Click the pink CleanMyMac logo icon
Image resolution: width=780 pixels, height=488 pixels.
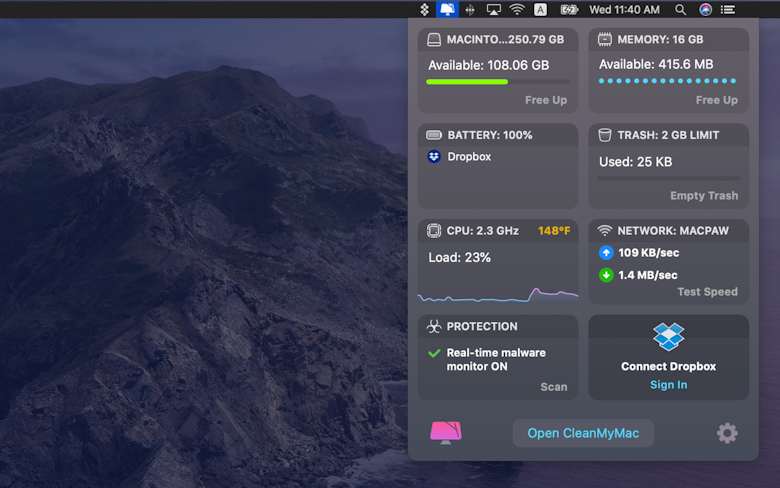coord(446,433)
